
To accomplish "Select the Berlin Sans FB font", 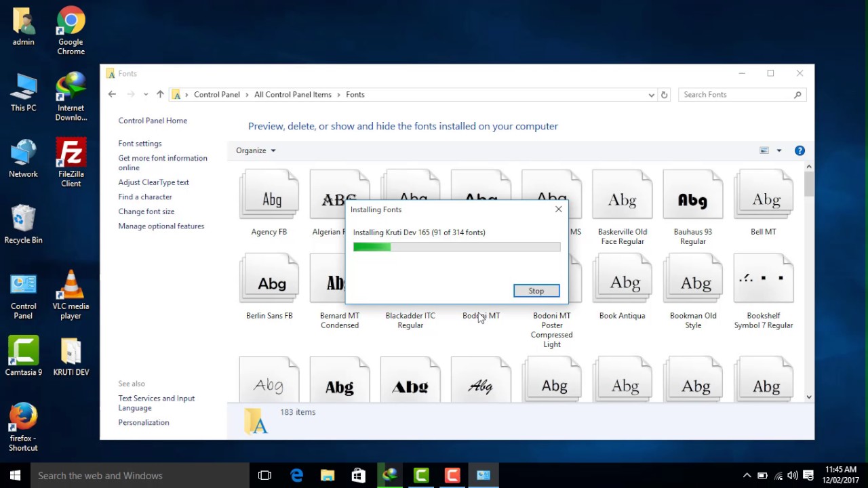I will [x=269, y=287].
